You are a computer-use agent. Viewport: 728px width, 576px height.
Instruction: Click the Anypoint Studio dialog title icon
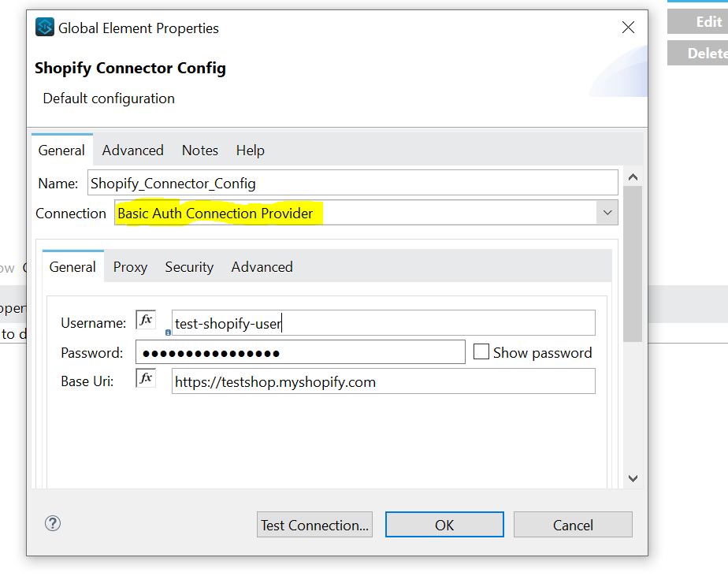[x=45, y=27]
